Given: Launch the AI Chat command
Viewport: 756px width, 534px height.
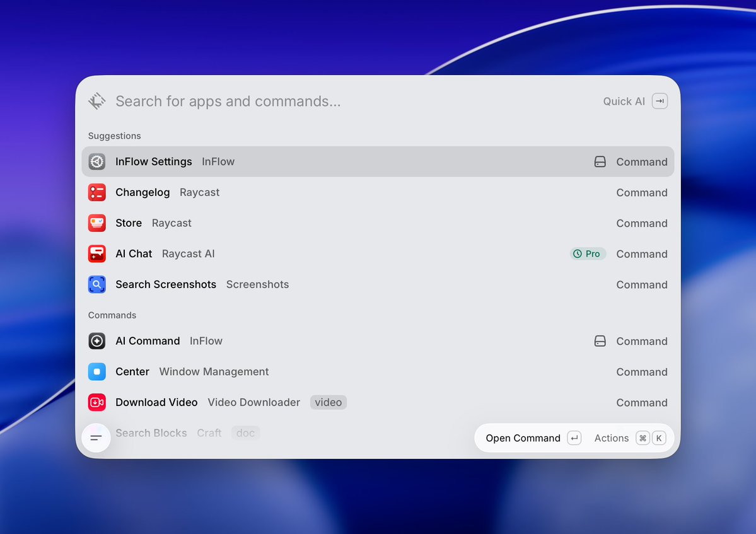Looking at the screenshot, I should 378,253.
